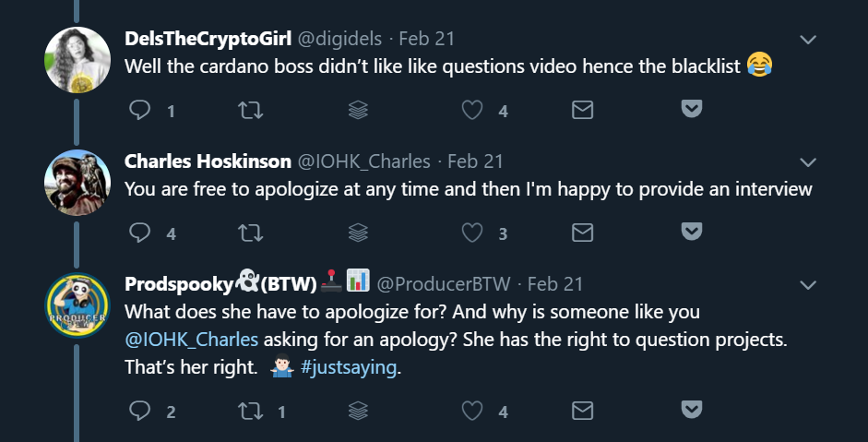Share Prodspooky's tweet via direct message
The height and width of the screenshot is (442, 868).
point(582,411)
